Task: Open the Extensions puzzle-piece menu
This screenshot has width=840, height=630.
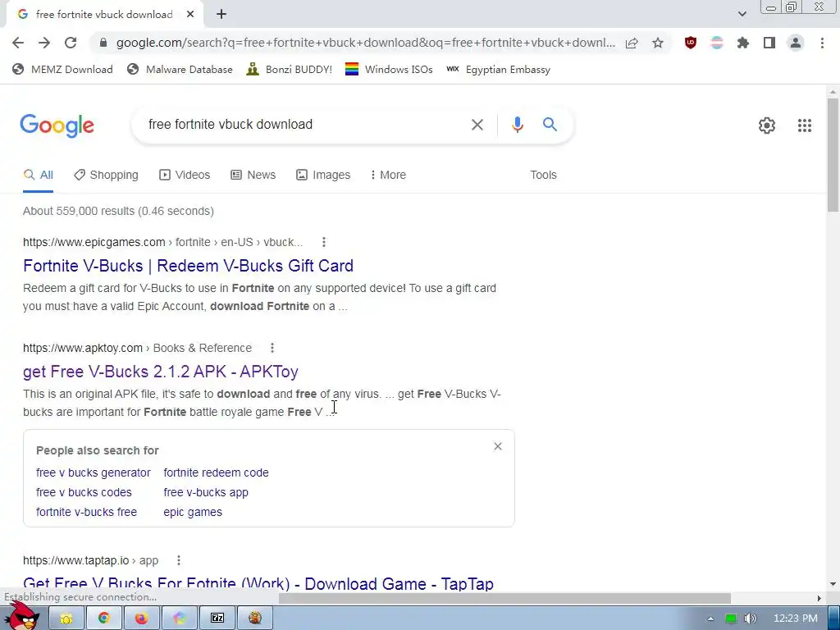Action: point(742,43)
